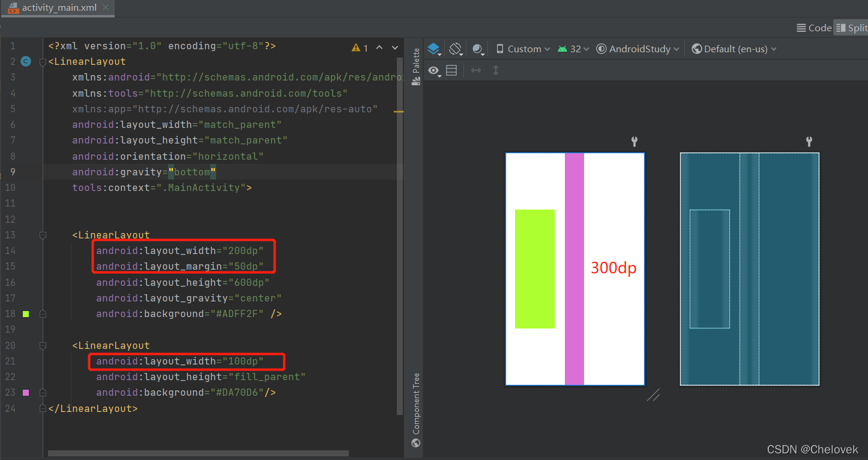Click the warning triangle icon showing 1
Screen dimensions: 868x460
[360, 47]
